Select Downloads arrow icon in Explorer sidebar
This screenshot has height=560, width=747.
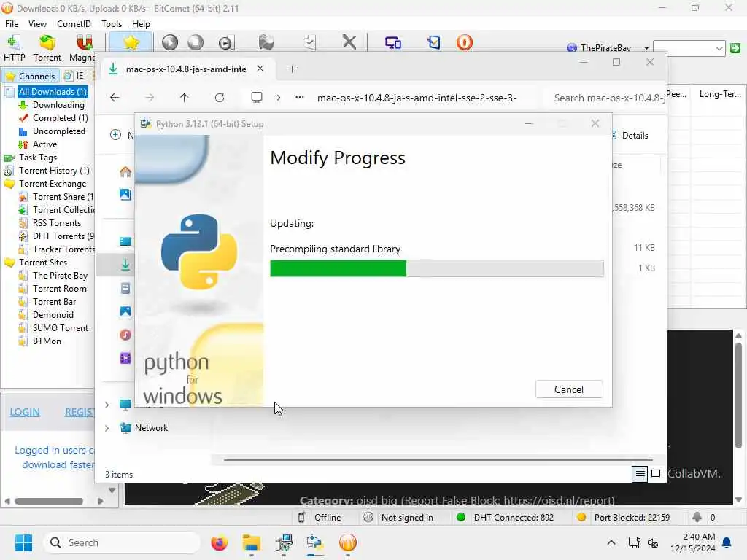coord(125,265)
